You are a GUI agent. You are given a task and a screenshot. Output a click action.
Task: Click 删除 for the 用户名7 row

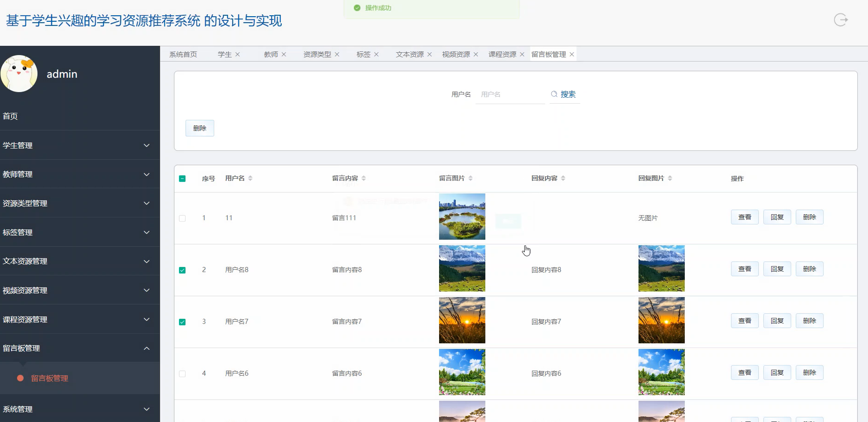pyautogui.click(x=810, y=321)
